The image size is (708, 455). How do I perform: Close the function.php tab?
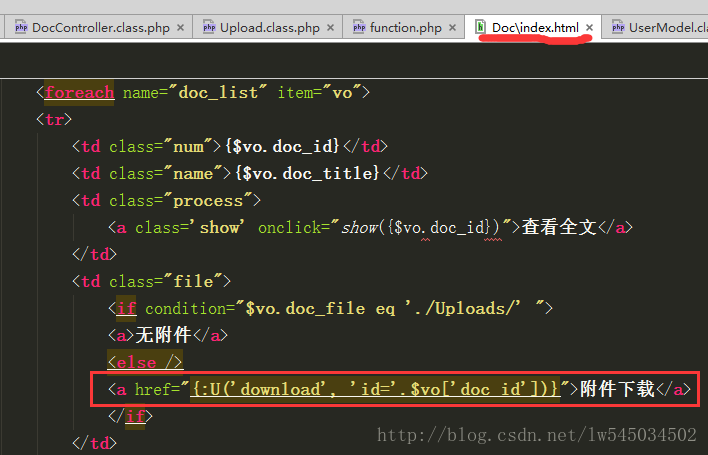click(x=452, y=28)
